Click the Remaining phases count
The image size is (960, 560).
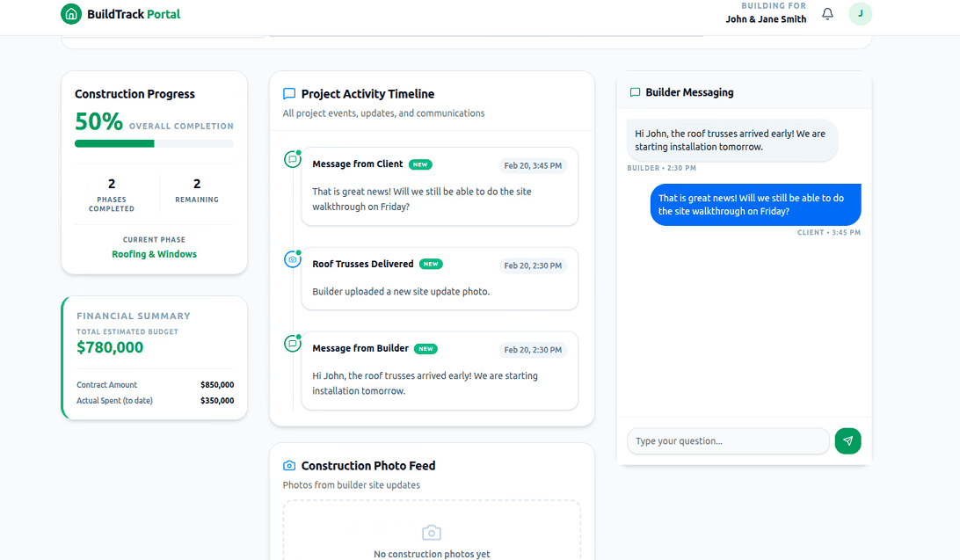(x=197, y=184)
